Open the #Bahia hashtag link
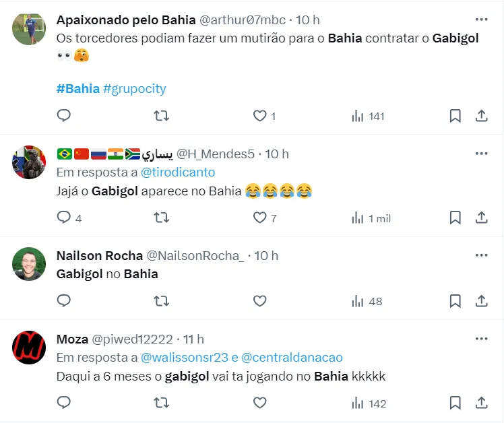 coord(78,89)
